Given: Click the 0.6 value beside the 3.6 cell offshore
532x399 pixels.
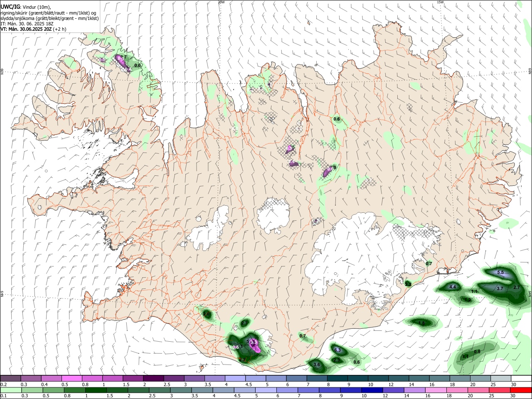Looking at the screenshot, I should click(357, 362).
